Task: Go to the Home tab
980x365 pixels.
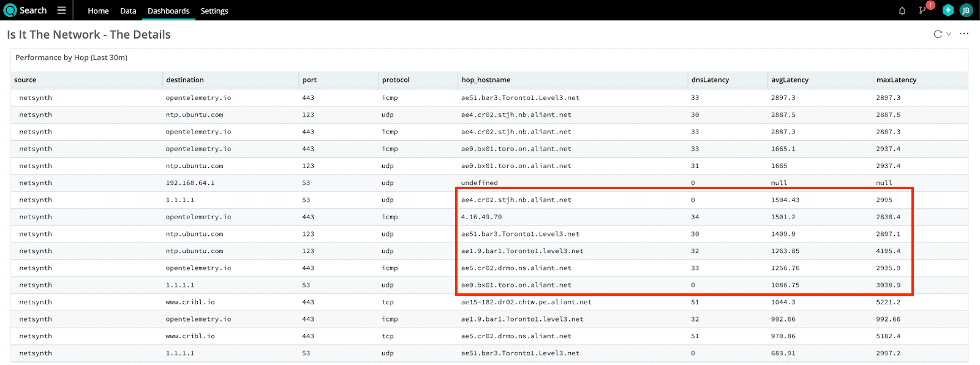Action: (98, 11)
